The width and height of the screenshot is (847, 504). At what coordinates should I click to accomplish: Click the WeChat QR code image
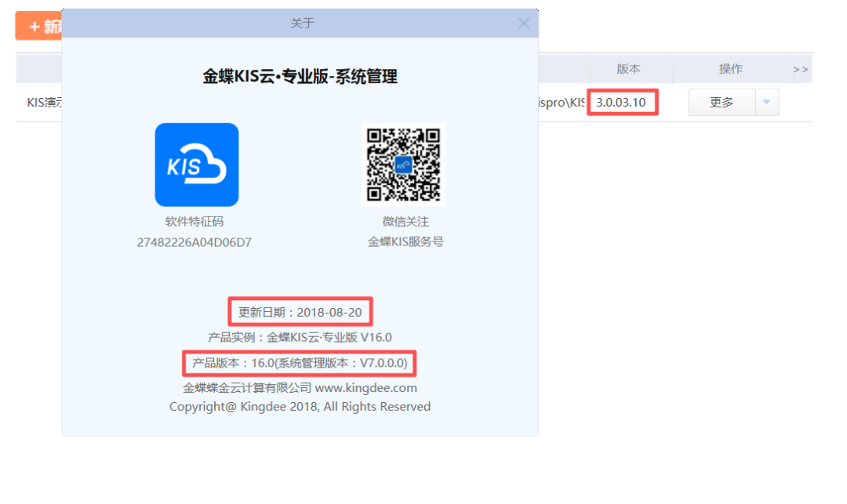[x=403, y=165]
